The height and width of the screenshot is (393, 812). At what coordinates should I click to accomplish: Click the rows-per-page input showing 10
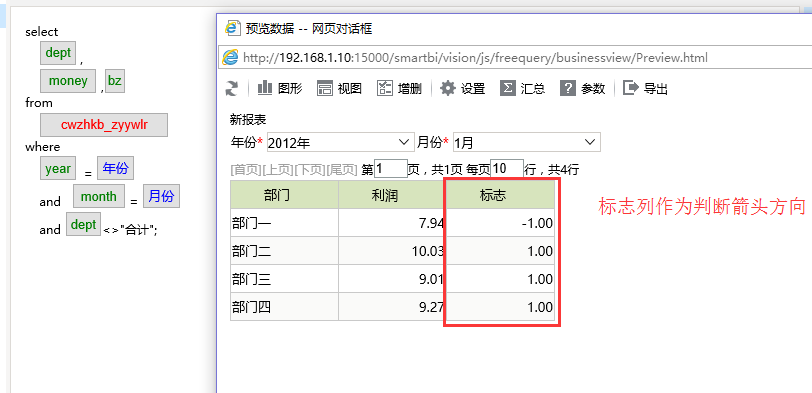(x=506, y=168)
